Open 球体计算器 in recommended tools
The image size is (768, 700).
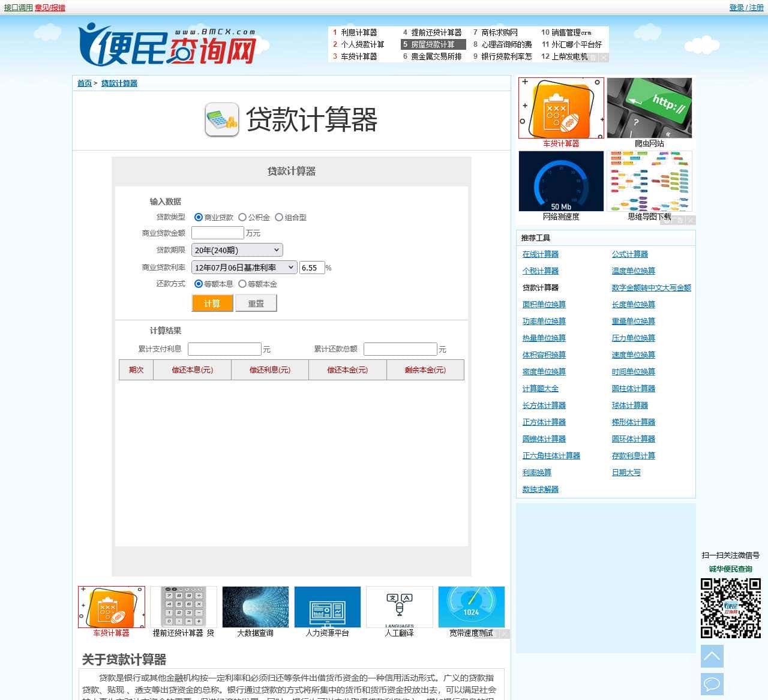630,405
